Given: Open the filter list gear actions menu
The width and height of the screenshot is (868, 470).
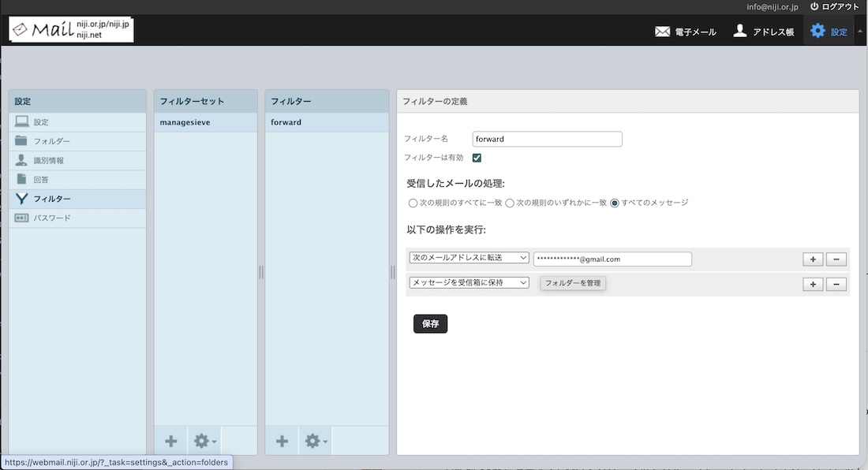Looking at the screenshot, I should pos(316,441).
